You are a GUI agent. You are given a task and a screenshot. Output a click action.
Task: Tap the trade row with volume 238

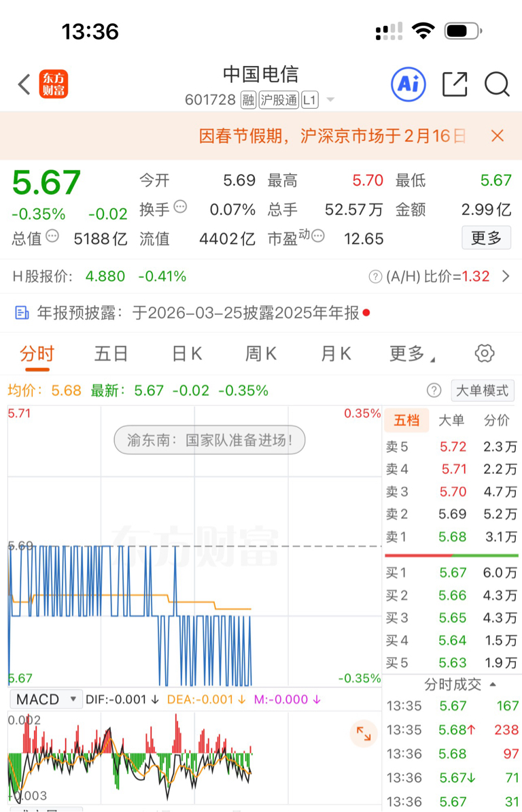point(452,730)
